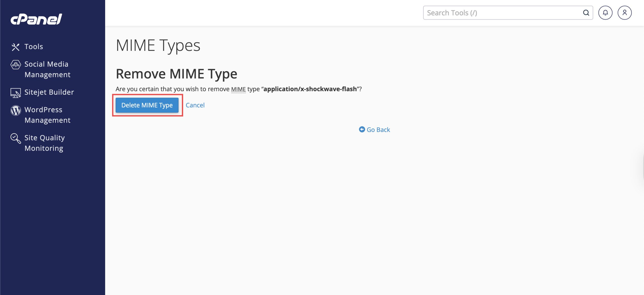644x295 pixels.
Task: Open the Site Quality Monitoring label
Action: coord(45,143)
